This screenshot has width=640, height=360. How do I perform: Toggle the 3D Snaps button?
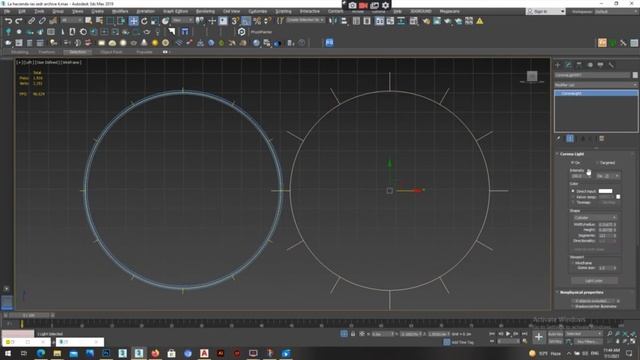point(235,21)
